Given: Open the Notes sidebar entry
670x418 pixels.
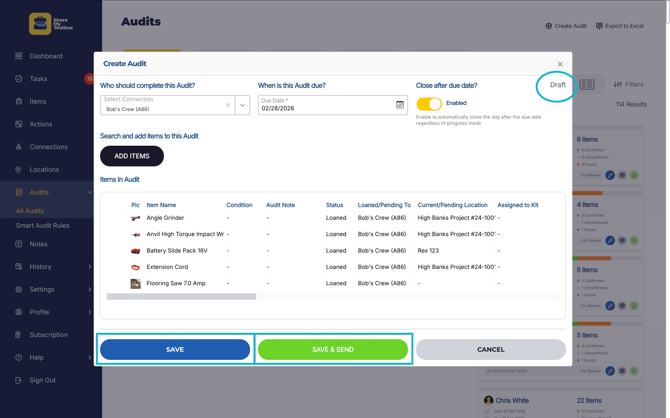Looking at the screenshot, I should 38,244.
